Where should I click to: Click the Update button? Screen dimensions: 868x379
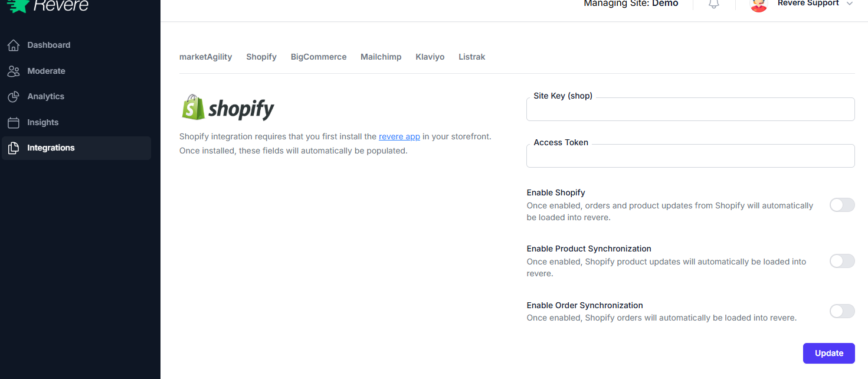click(828, 353)
